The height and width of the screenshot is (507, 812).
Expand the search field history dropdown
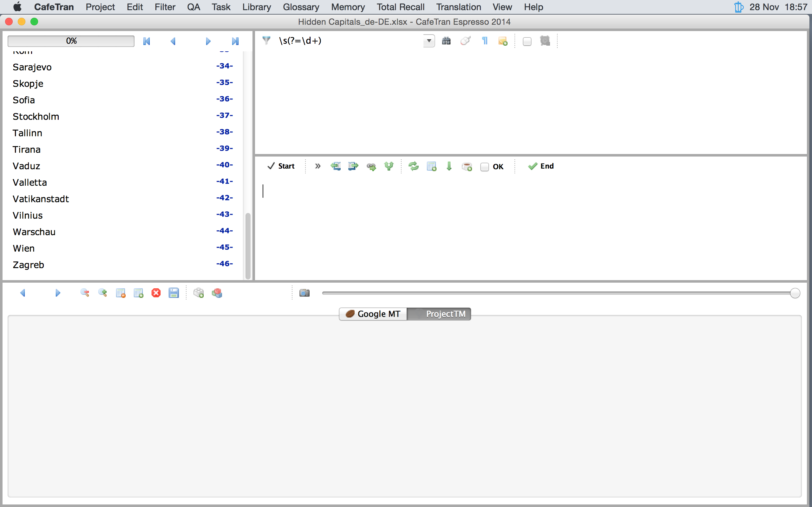429,41
